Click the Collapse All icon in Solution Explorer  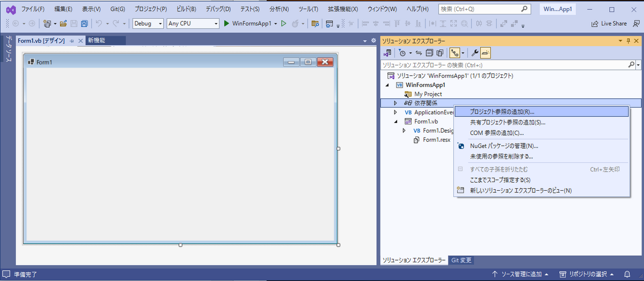coord(429,53)
